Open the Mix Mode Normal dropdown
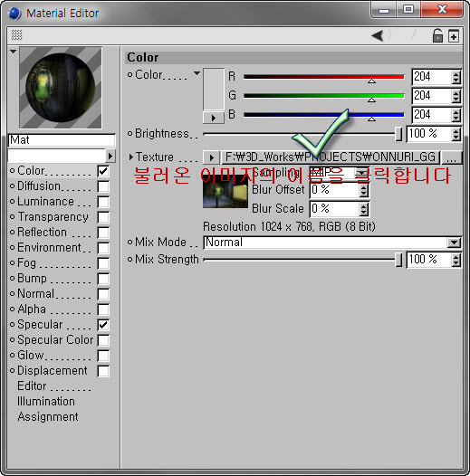470x476 pixels. [332, 243]
